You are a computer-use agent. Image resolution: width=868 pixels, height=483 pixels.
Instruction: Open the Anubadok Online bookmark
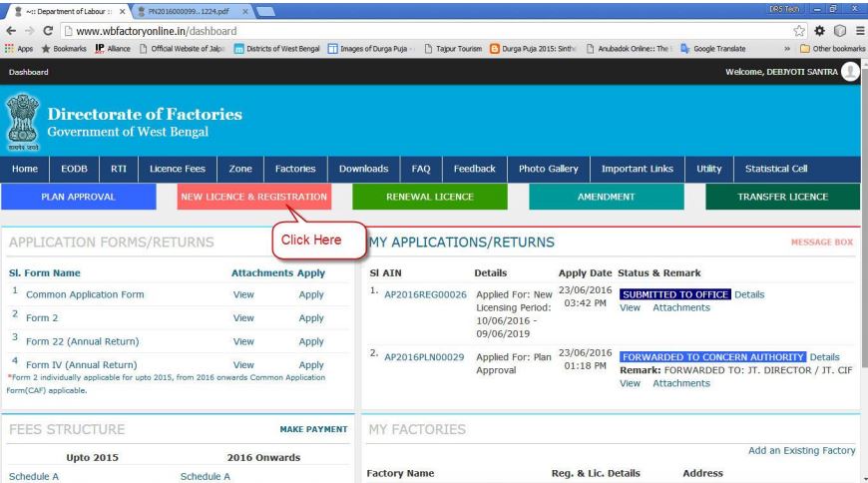pyautogui.click(x=628, y=49)
